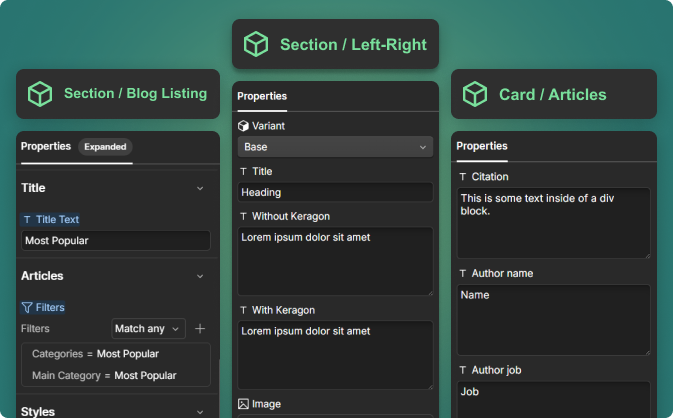Click the Variant cube icon
This screenshot has width=673, height=418.
point(243,126)
